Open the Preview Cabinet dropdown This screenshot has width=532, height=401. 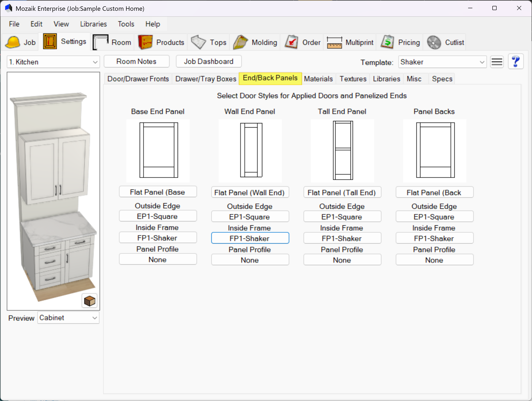click(94, 318)
